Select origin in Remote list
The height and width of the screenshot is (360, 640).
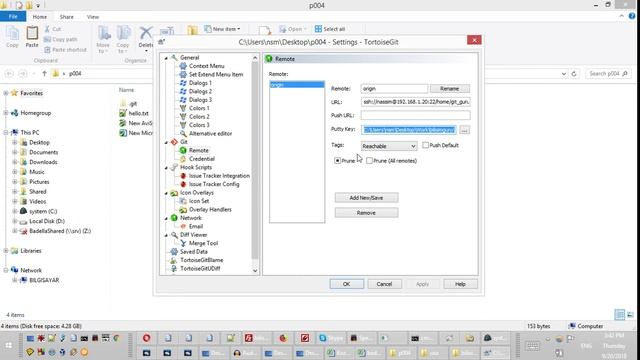click(x=297, y=84)
